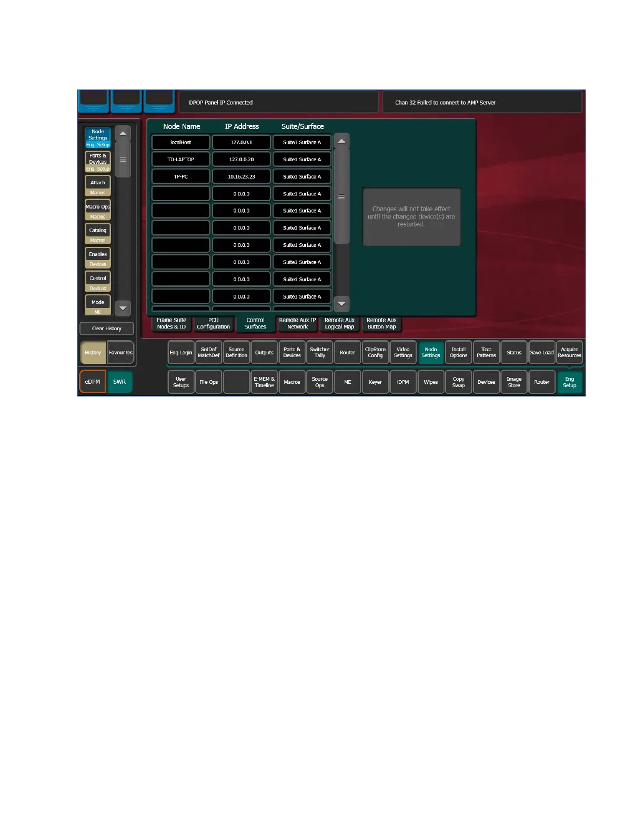The image size is (644, 834).
Task: Switch to History tab
Action: click(93, 353)
